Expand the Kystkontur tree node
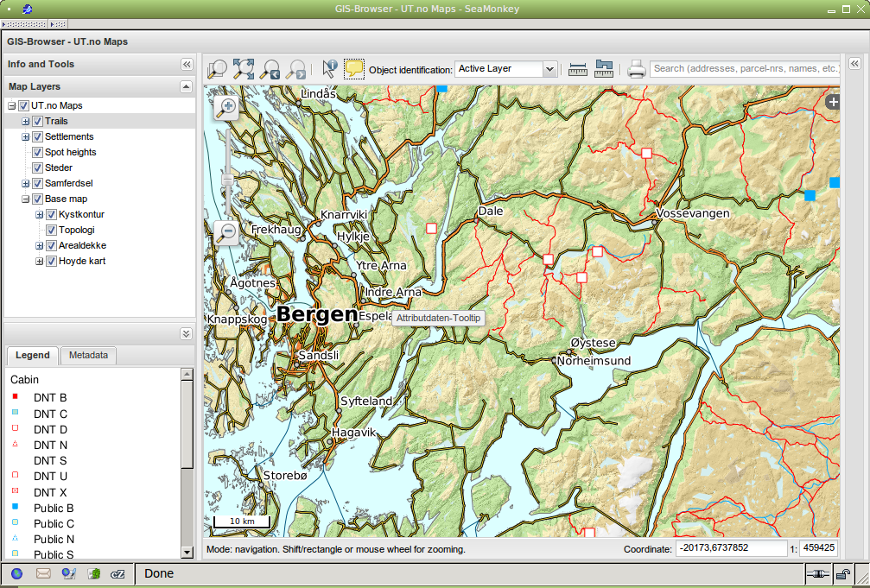The height and width of the screenshot is (588, 870). click(x=40, y=214)
